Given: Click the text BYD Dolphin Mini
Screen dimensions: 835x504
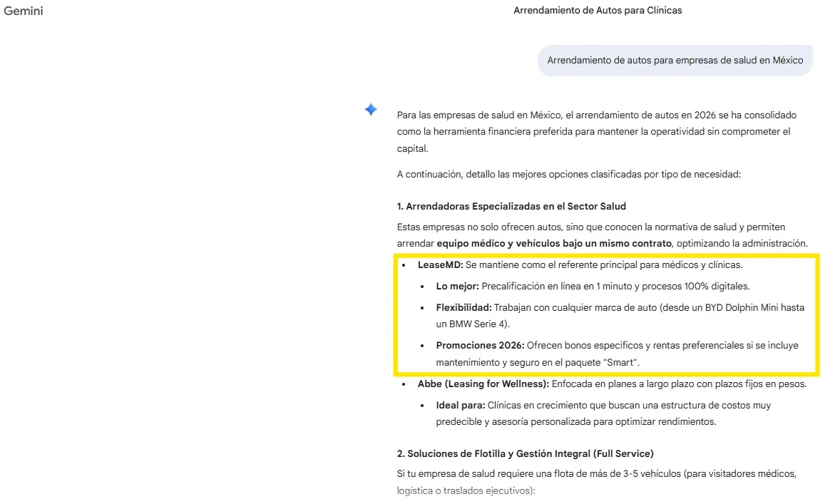Looking at the screenshot, I should (742, 308).
